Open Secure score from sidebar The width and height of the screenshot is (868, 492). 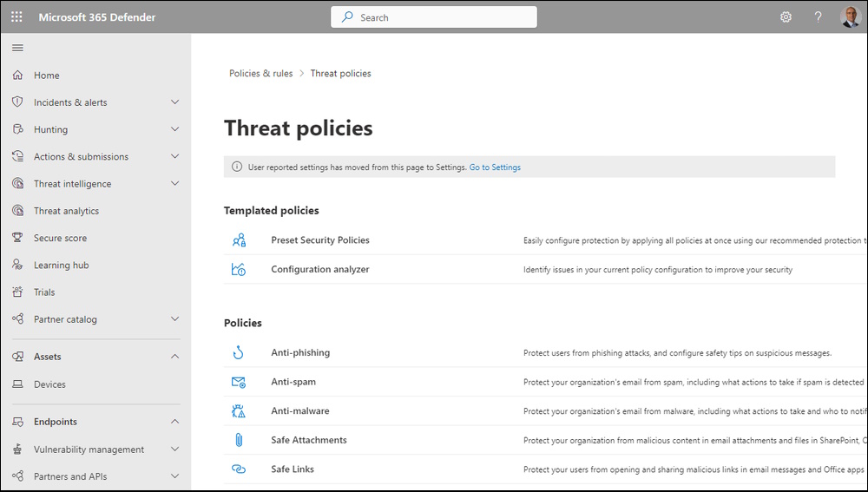pyautogui.click(x=61, y=238)
